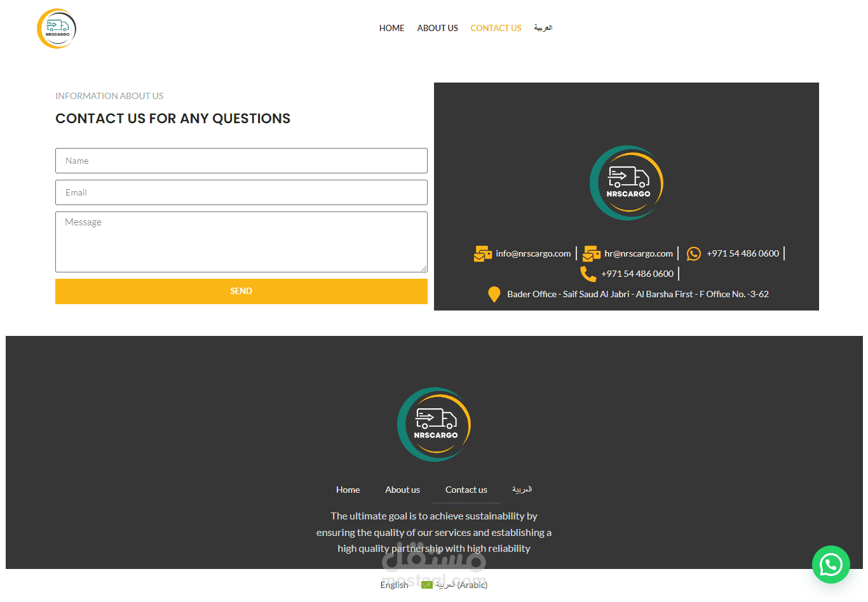Click the footer sustainability goal paragraph
The width and height of the screenshot is (868, 602).
pyautogui.click(x=434, y=532)
